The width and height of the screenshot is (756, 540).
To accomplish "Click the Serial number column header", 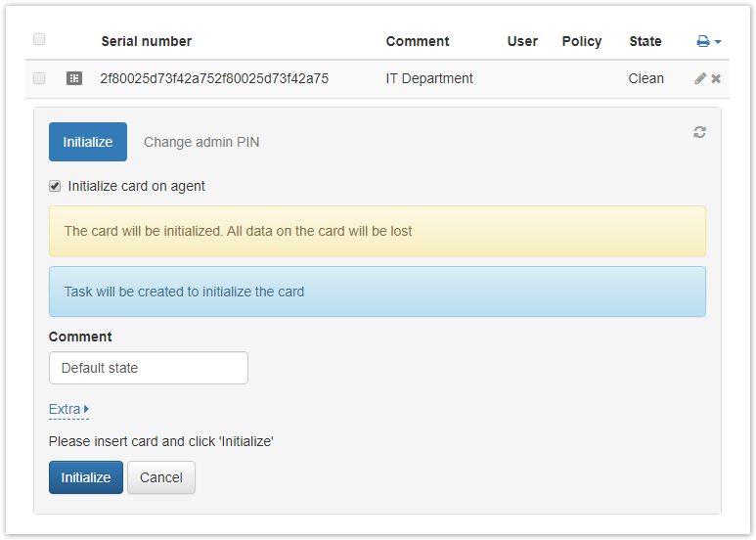I will pos(147,41).
